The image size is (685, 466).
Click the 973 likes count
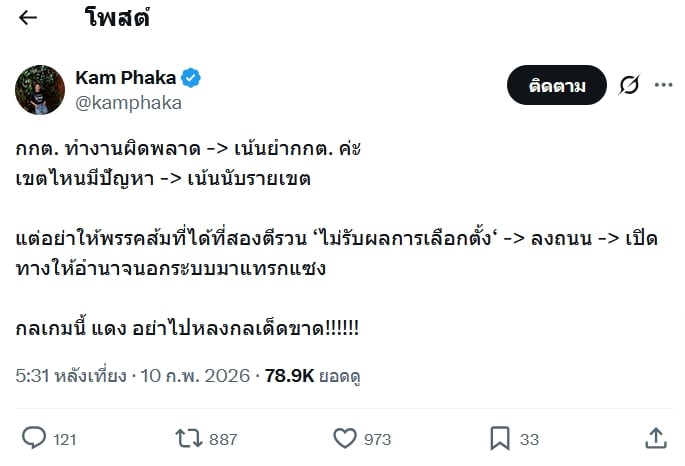click(x=378, y=439)
